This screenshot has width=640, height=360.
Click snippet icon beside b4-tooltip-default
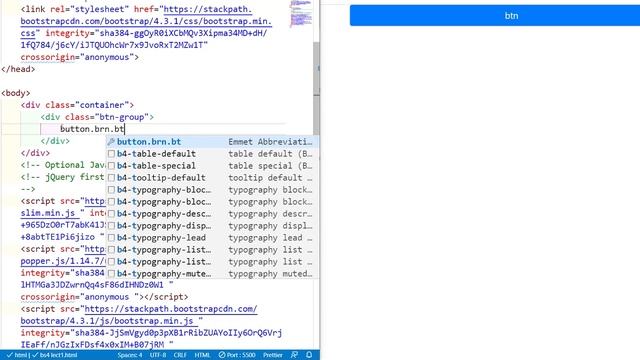pos(111,178)
